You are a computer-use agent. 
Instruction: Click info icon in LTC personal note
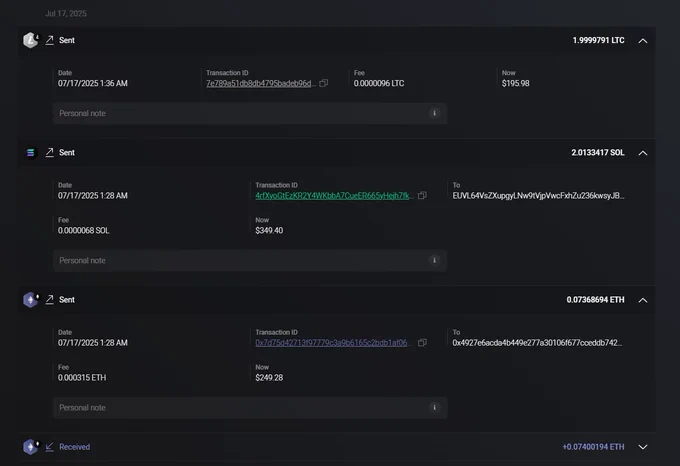click(434, 113)
